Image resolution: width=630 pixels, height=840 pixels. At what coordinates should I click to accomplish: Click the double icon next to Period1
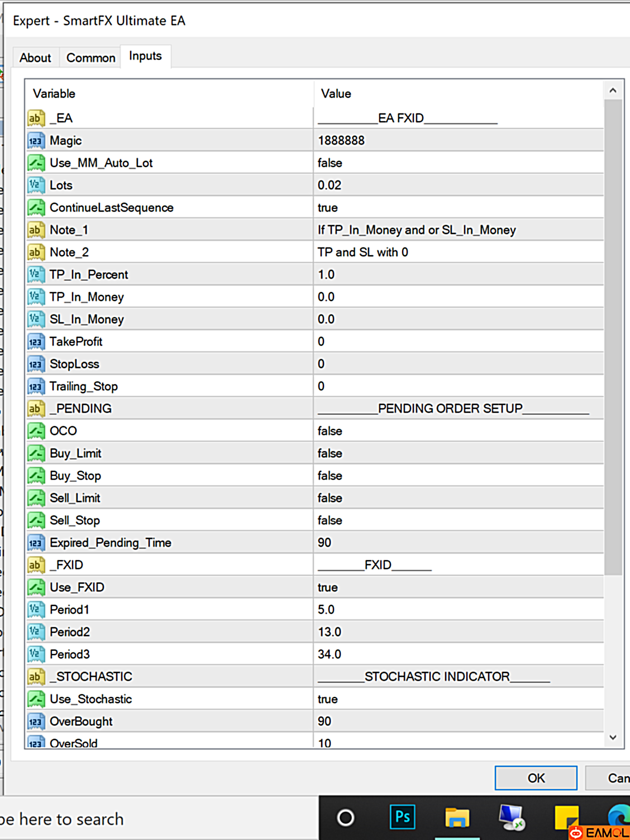point(36,609)
